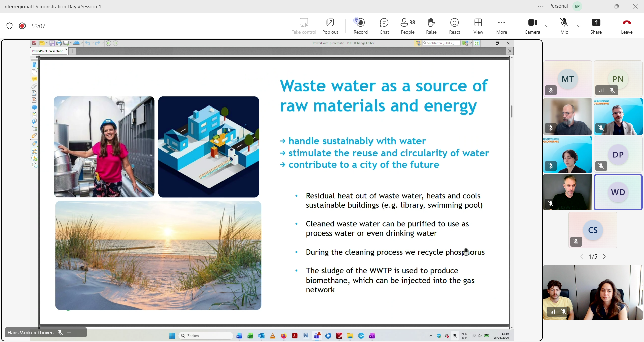The width and height of the screenshot is (644, 342).
Task: Unmute the Mic
Action: (564, 26)
